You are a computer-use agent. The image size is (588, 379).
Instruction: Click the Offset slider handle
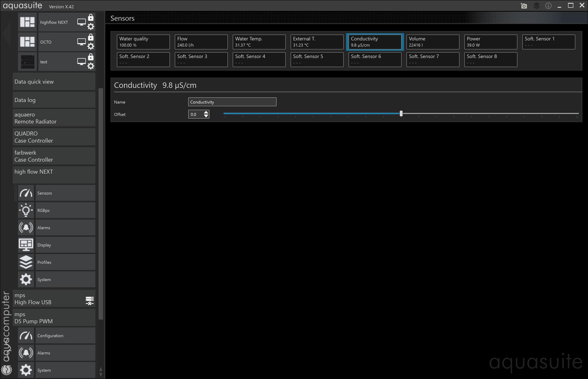[x=401, y=113]
